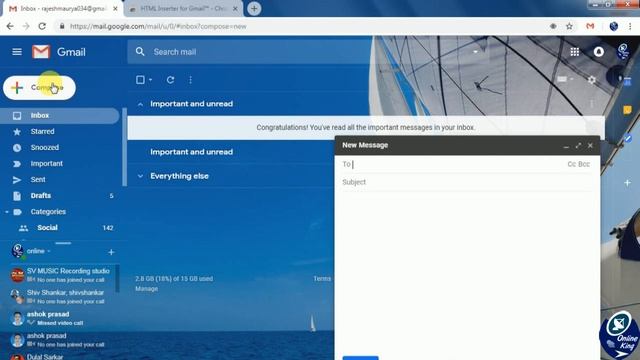This screenshot has width=640, height=360.
Task: Click the Gmail extension icon in toolbar
Action: (590, 26)
